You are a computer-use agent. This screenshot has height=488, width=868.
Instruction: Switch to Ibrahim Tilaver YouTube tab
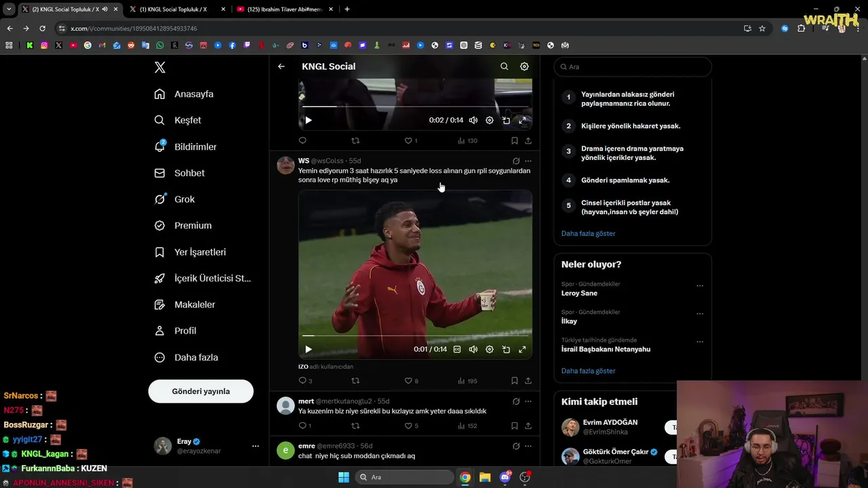tap(285, 9)
